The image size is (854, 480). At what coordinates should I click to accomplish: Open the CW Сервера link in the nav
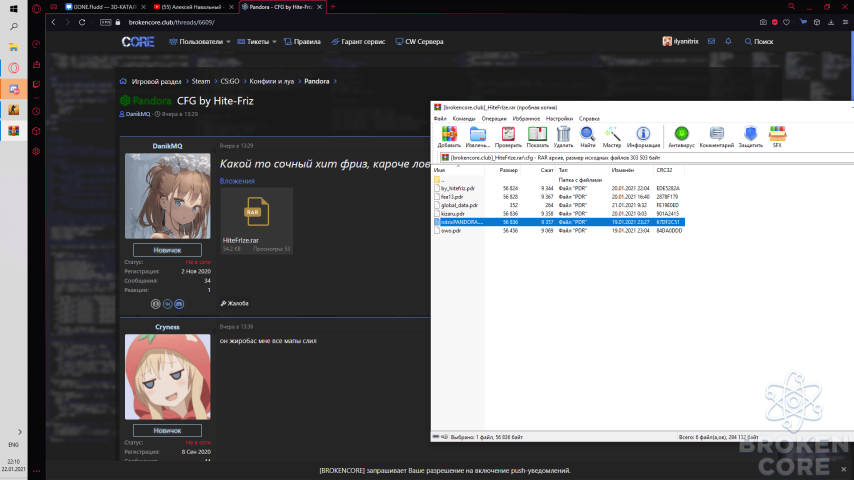click(x=419, y=41)
